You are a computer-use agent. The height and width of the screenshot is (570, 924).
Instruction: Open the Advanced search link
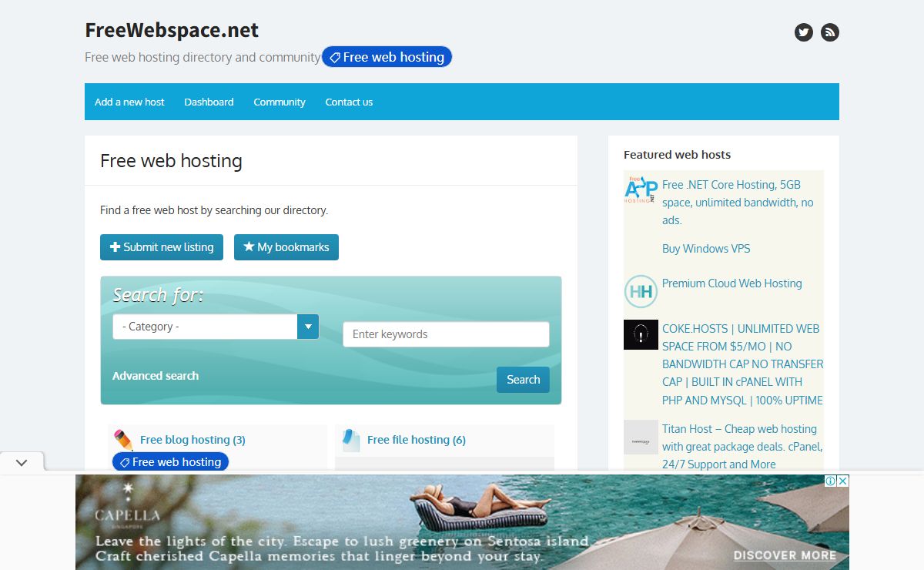click(x=156, y=376)
